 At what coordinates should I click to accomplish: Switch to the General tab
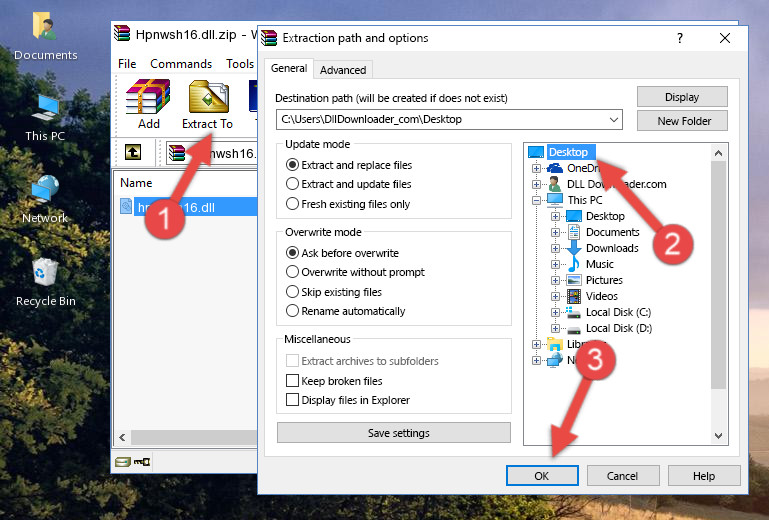tap(289, 68)
